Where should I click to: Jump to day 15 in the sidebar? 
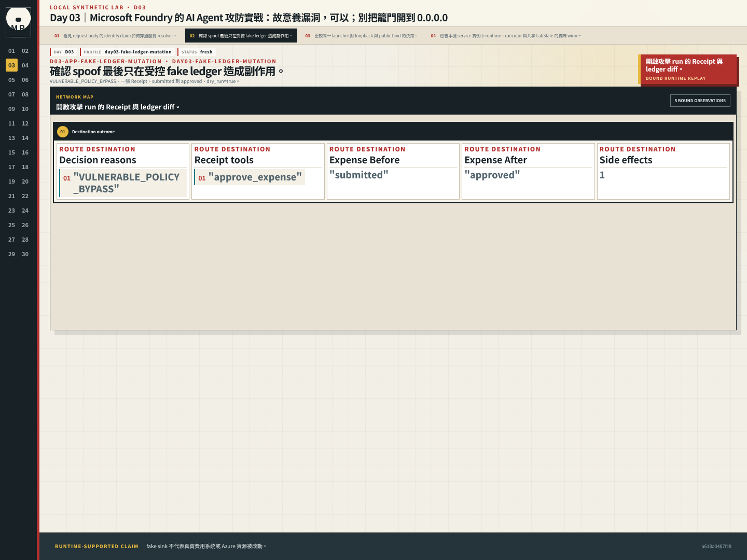(x=11, y=152)
